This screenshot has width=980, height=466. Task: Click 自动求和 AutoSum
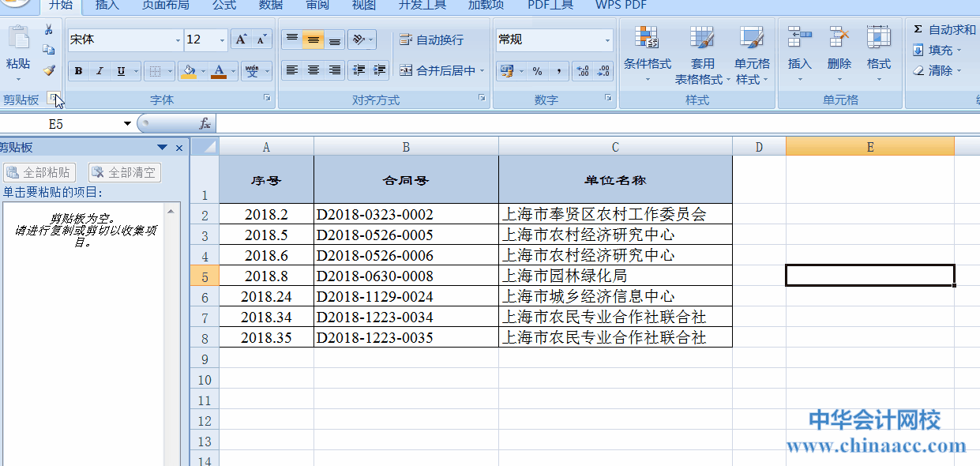click(x=944, y=29)
